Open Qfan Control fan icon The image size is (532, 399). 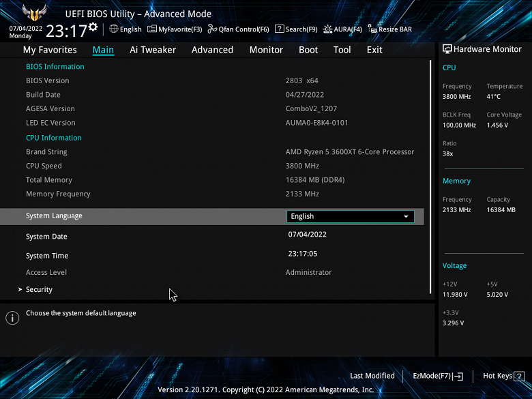[x=212, y=29]
